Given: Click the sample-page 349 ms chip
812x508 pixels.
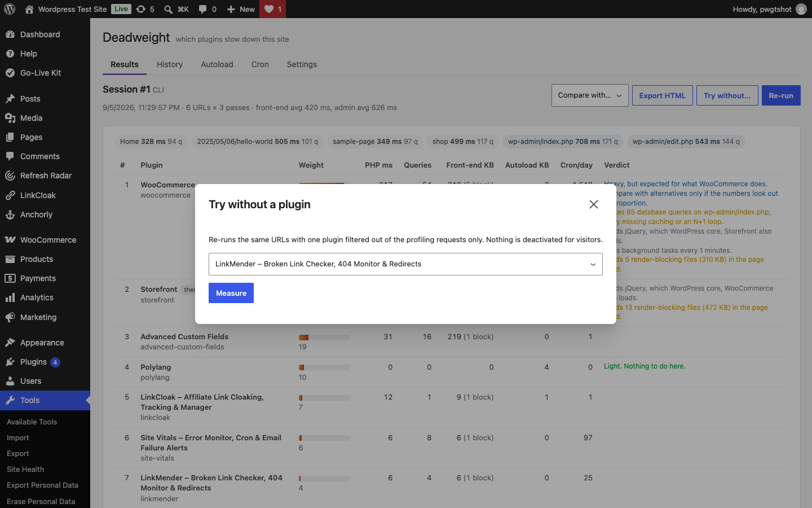Looking at the screenshot, I should point(375,142).
